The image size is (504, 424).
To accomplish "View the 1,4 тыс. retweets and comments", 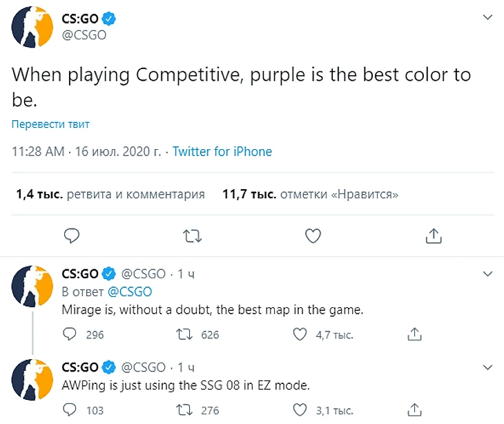I will pos(110,195).
